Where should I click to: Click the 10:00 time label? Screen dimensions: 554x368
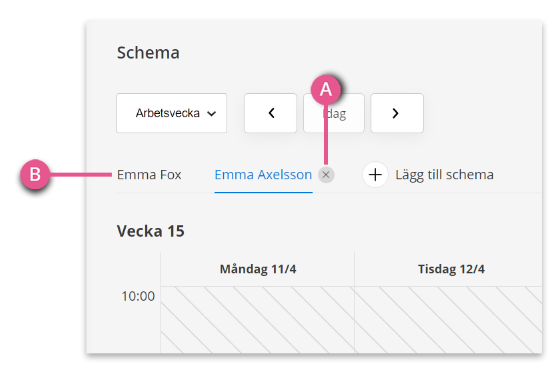[138, 296]
